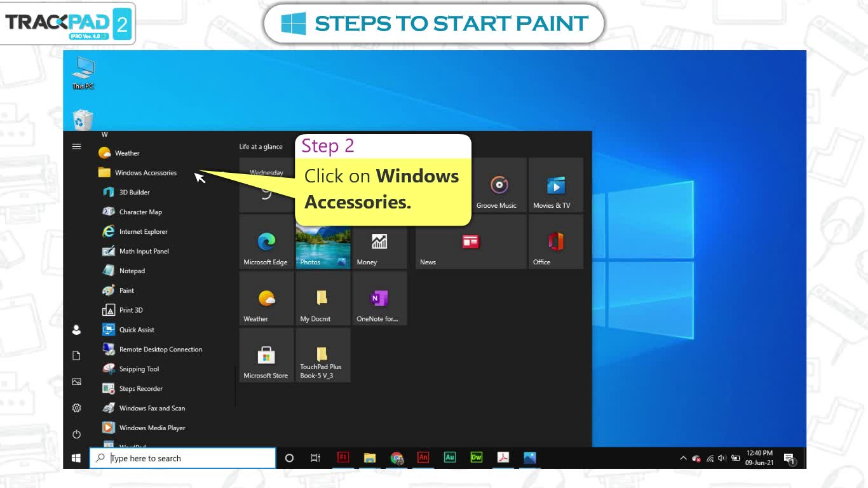The image size is (868, 488).
Task: Open Remote Desktop Connection
Action: [153, 350]
